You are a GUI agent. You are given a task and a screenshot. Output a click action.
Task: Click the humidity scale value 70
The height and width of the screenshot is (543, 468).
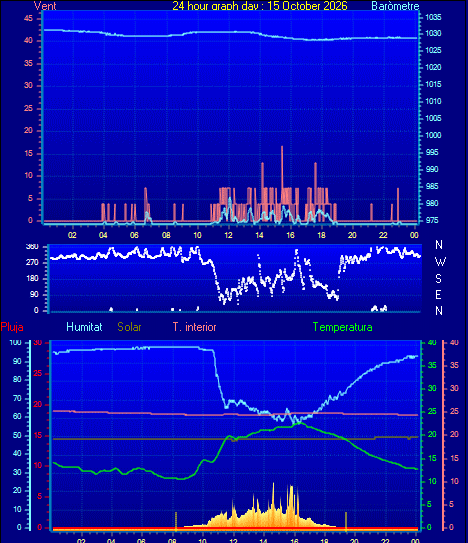click(17, 398)
